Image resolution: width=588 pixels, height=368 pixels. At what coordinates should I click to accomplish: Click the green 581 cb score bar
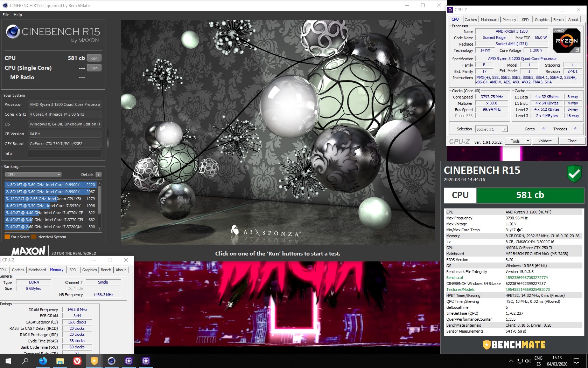[x=530, y=195]
